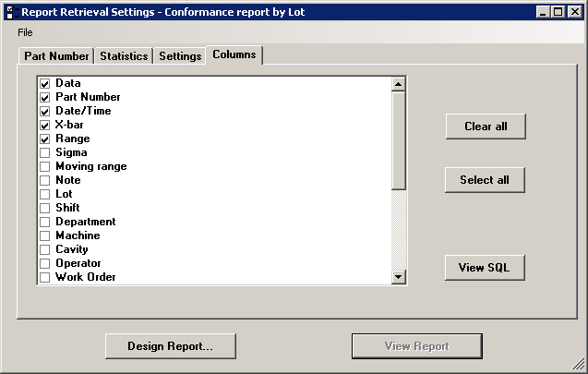This screenshot has height=374, width=588.
Task: Maximize the Report Retrieval Settings window
Action: (x=558, y=12)
